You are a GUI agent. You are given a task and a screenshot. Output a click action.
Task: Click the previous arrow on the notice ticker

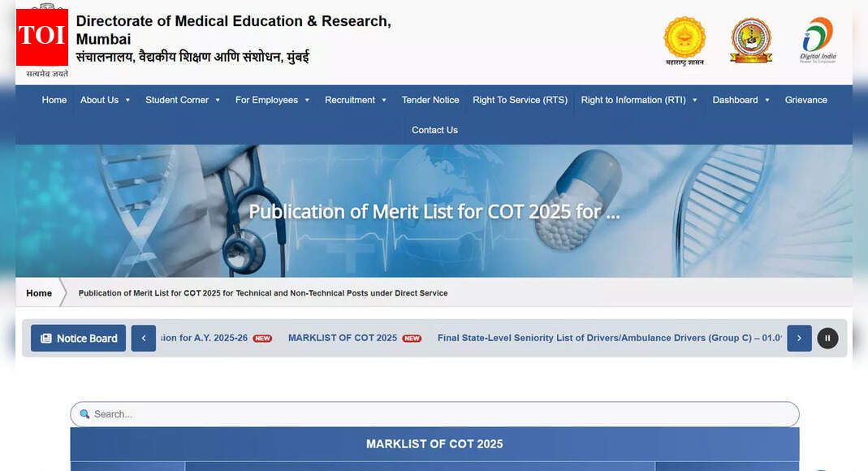[x=143, y=338]
